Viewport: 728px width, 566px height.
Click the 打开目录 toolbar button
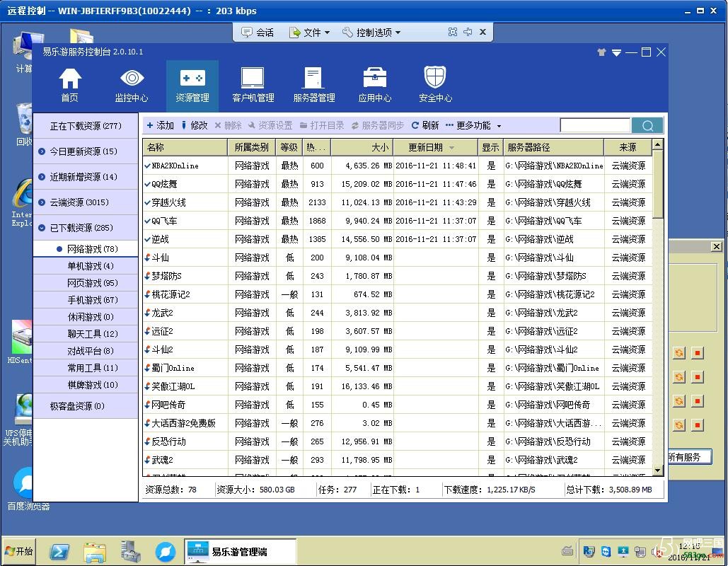click(x=322, y=125)
